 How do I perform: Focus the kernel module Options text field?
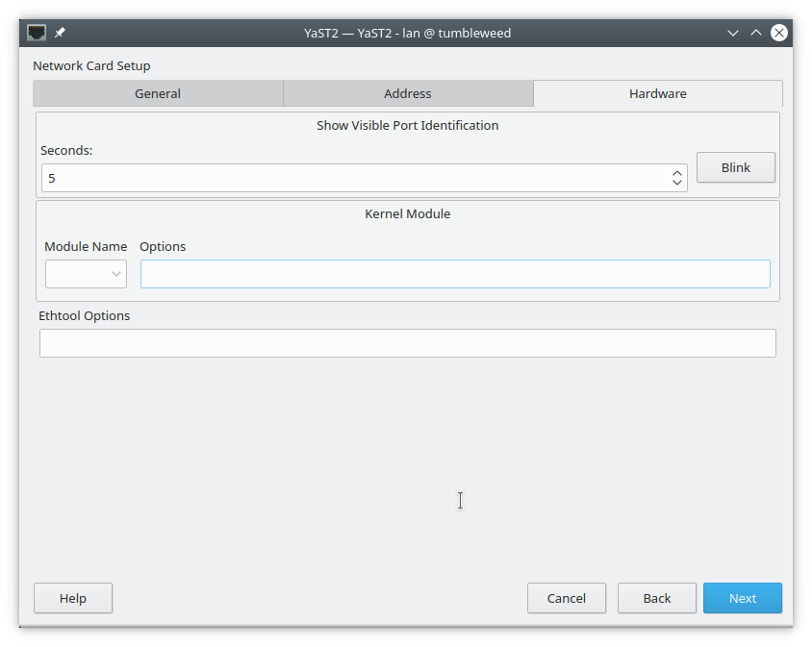click(x=455, y=274)
